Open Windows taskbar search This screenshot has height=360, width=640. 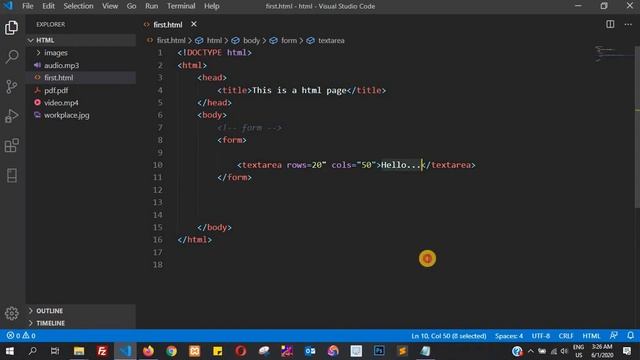pyautogui.click(x=33, y=351)
